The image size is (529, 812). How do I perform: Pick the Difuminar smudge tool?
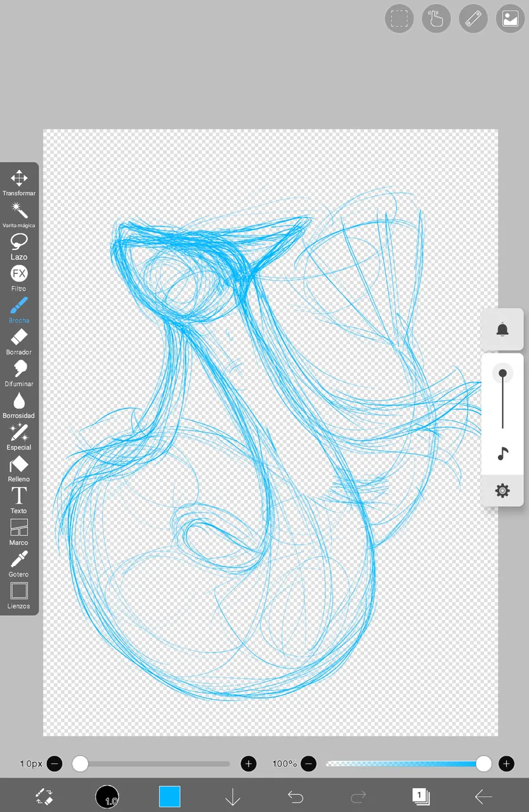click(19, 374)
